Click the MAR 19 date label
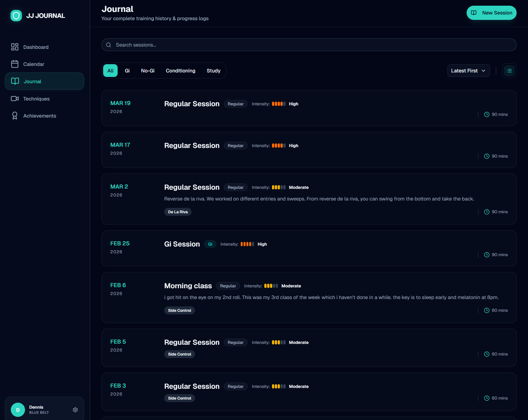The width and height of the screenshot is (528, 420). 120,103
